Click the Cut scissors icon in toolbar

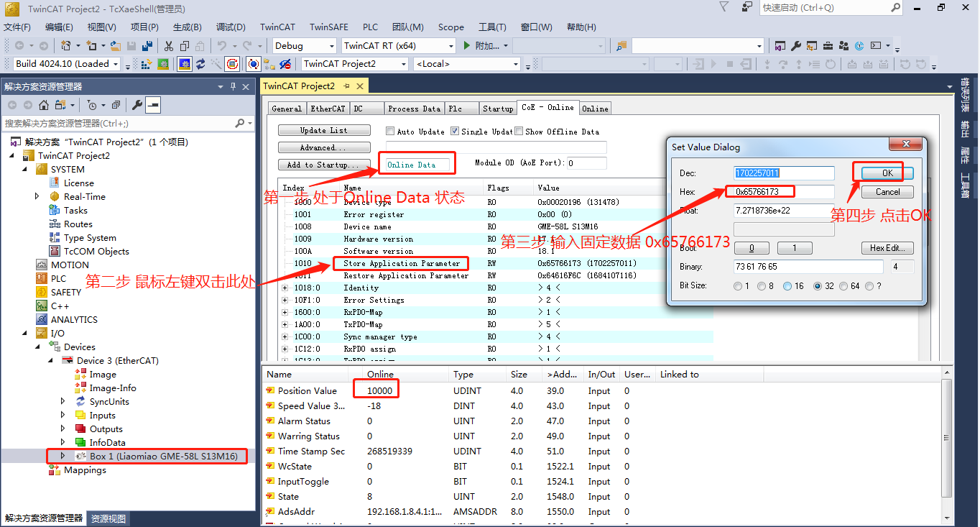coord(168,46)
